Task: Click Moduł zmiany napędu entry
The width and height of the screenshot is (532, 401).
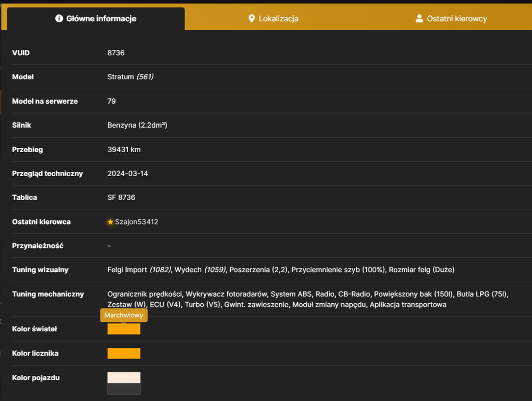Action: [329, 305]
